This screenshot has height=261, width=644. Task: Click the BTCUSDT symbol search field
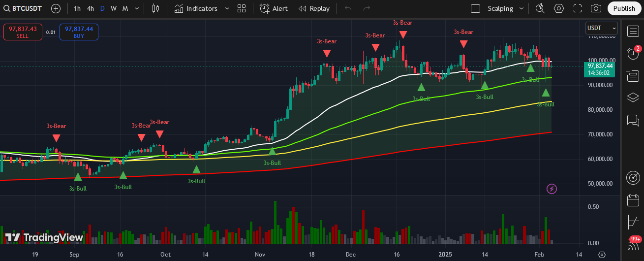(x=23, y=8)
